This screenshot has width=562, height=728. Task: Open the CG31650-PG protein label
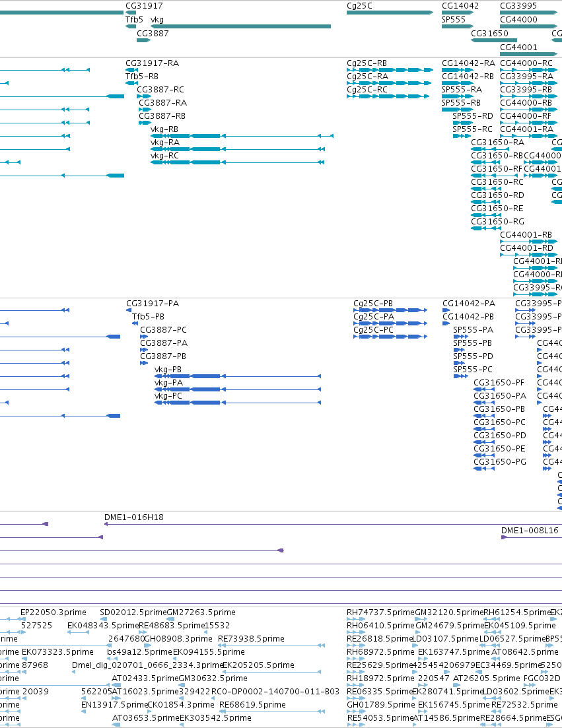point(500,462)
